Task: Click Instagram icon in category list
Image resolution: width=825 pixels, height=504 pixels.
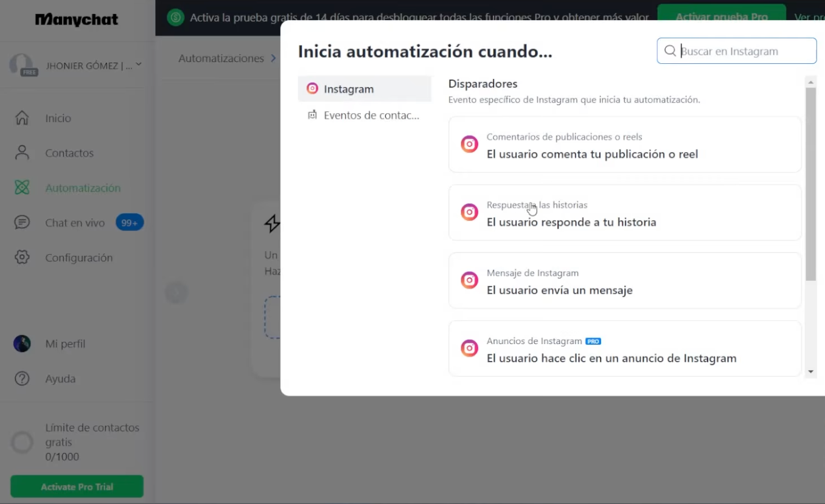Action: click(312, 89)
